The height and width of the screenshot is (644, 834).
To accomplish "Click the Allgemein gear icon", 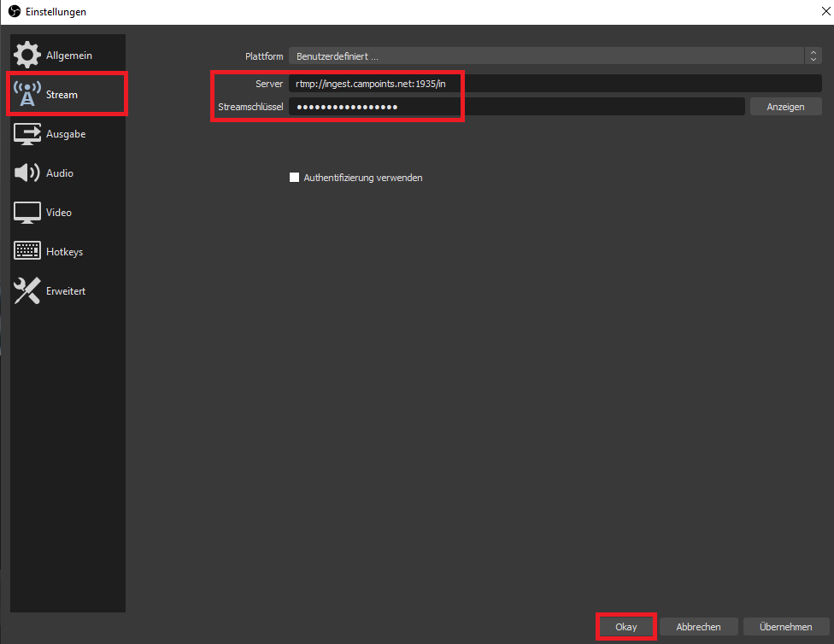I will click(27, 55).
